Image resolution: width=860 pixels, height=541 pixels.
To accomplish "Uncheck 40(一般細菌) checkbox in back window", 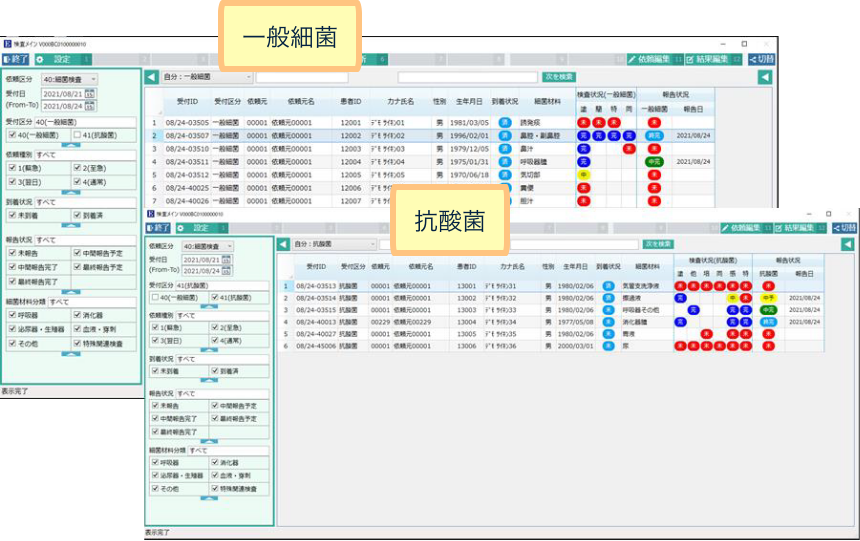I will tap(11, 135).
